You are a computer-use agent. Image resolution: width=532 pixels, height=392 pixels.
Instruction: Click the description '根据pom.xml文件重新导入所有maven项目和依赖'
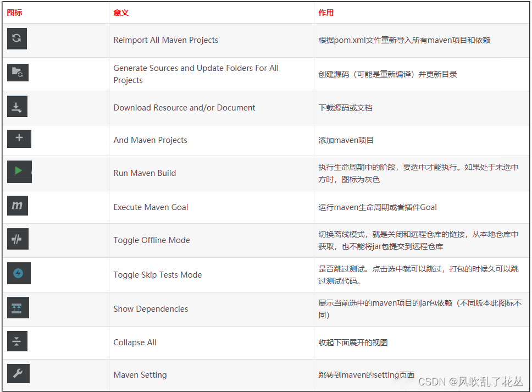pos(404,40)
